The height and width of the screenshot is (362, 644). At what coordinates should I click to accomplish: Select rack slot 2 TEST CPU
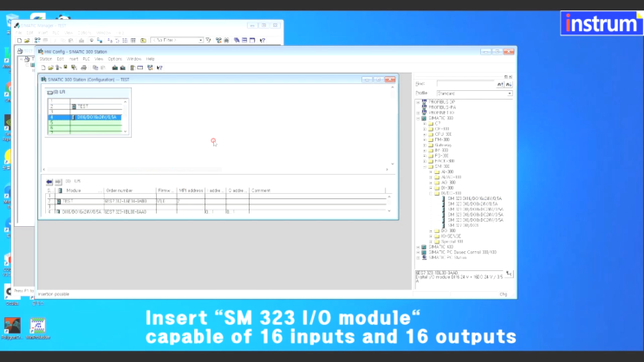tap(85, 107)
